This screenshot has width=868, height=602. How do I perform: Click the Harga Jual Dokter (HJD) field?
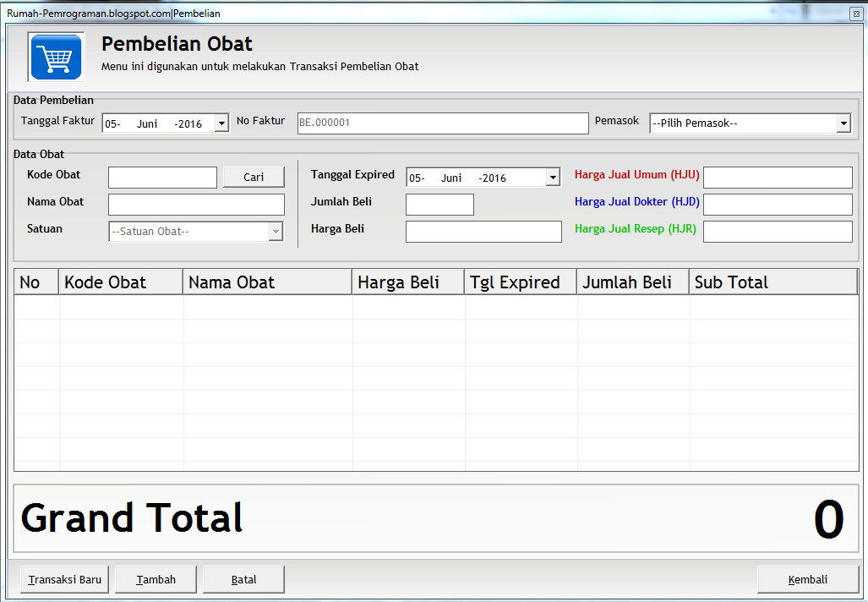tap(776, 204)
